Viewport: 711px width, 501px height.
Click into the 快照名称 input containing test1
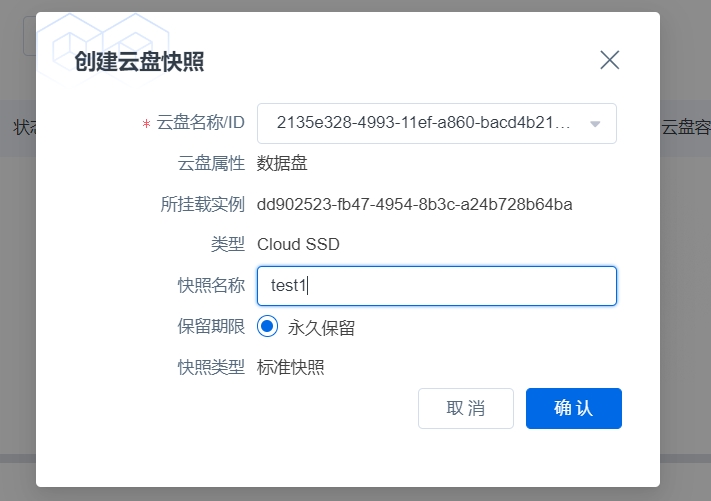436,286
